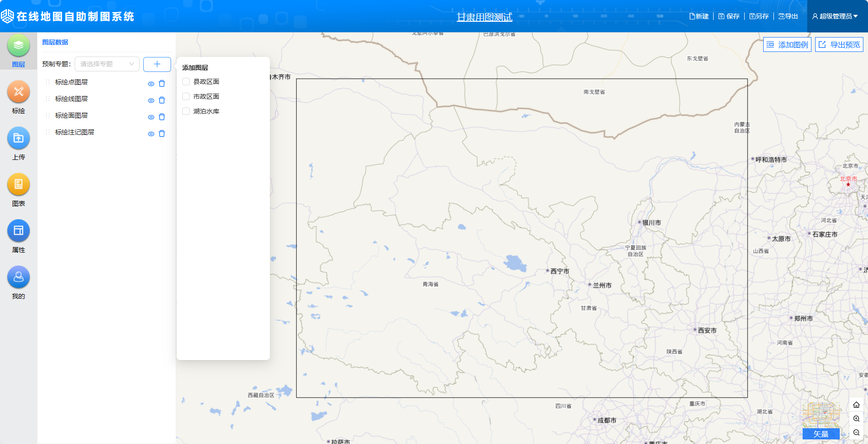
Task: Open the 图层 layers sidebar tab
Action: pyautogui.click(x=19, y=51)
